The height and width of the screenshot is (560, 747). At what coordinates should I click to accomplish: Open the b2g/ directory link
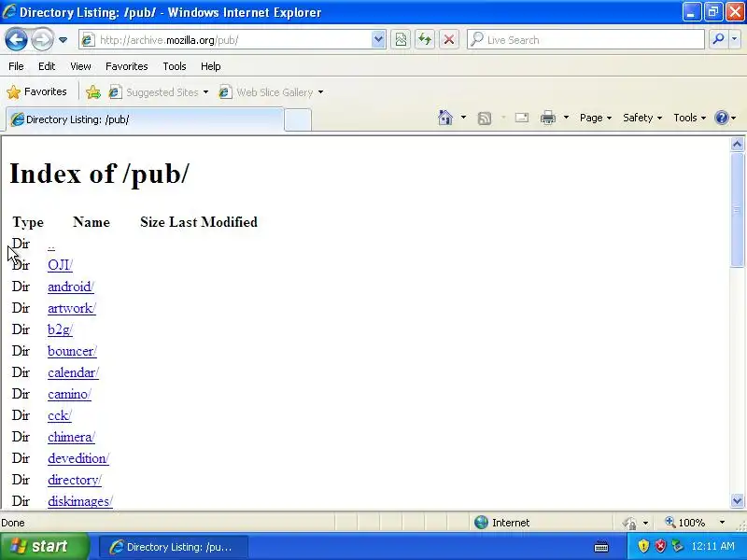tap(60, 329)
